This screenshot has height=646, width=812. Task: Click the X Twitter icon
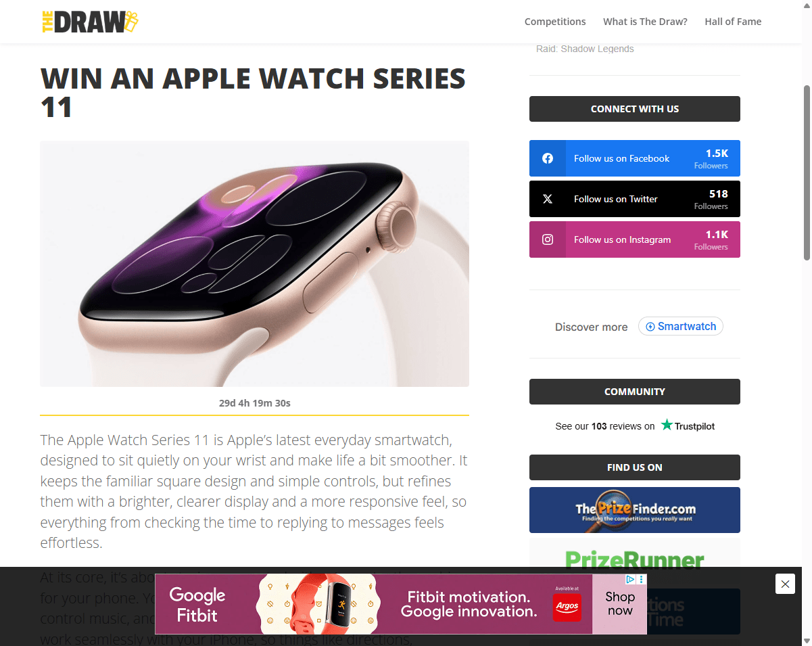coord(548,199)
